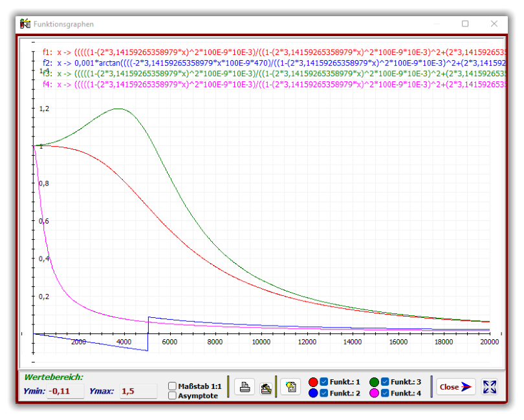Enable the Asymptote checkbox
The image size is (524, 420).
(172, 395)
